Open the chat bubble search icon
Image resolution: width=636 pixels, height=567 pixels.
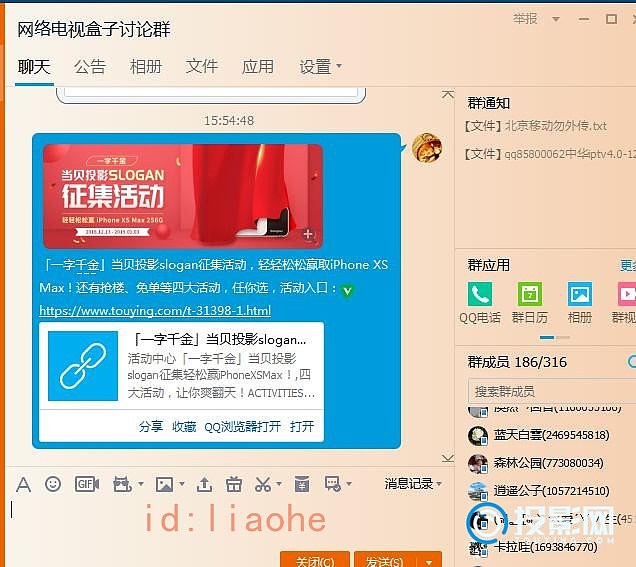[333, 484]
